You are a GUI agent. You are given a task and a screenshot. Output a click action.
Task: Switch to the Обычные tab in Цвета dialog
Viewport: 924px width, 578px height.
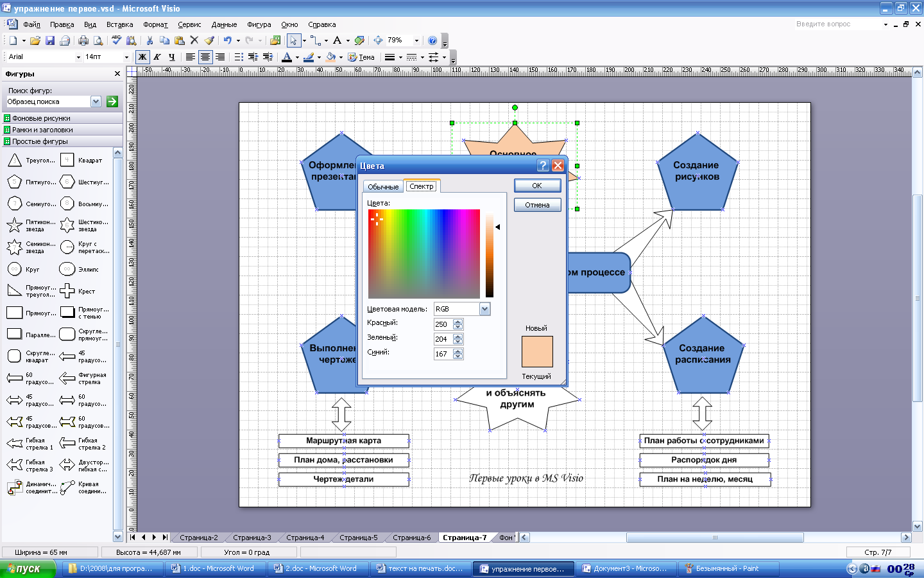coord(383,187)
